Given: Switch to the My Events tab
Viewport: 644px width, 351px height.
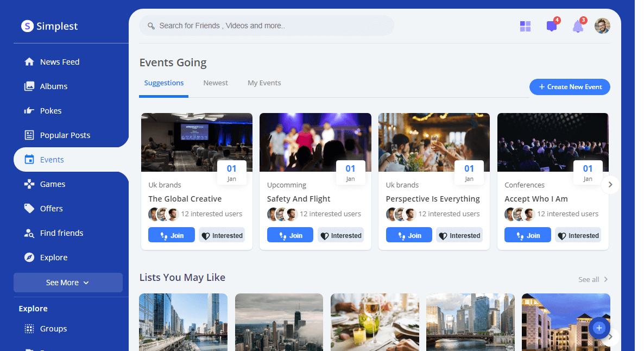Looking at the screenshot, I should pos(264,83).
